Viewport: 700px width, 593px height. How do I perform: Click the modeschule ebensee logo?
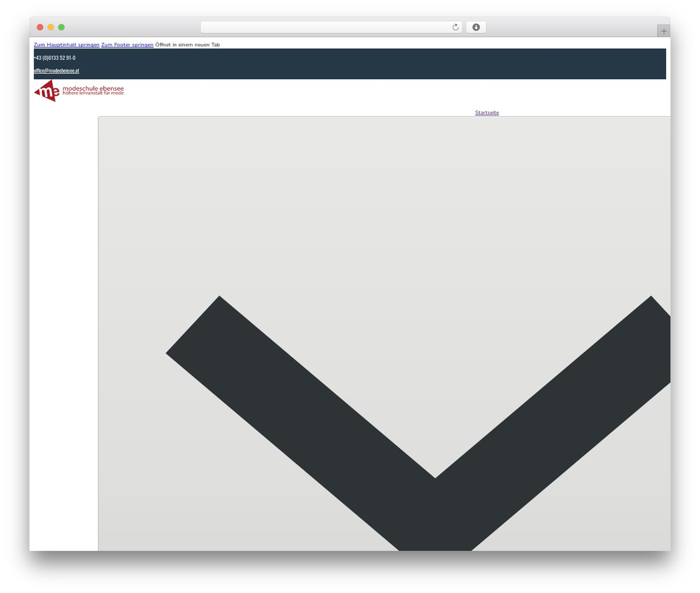point(79,91)
